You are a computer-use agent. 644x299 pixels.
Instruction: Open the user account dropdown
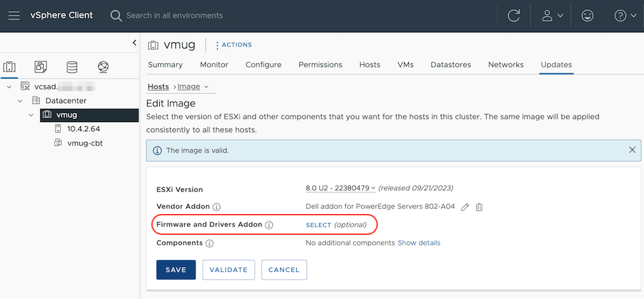(552, 16)
